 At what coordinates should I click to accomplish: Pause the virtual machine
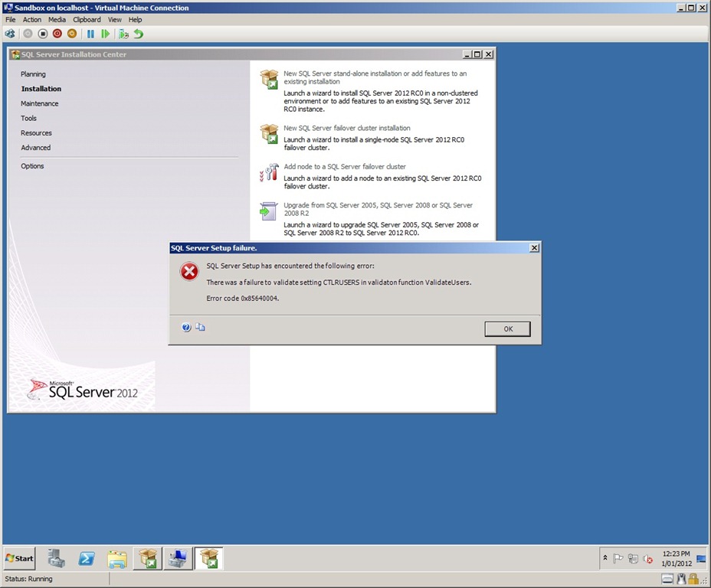90,34
